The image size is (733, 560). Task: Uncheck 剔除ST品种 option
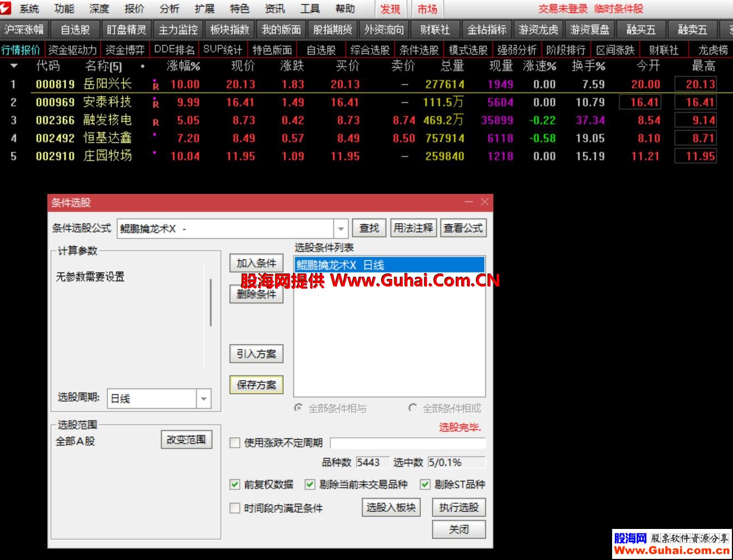click(425, 484)
